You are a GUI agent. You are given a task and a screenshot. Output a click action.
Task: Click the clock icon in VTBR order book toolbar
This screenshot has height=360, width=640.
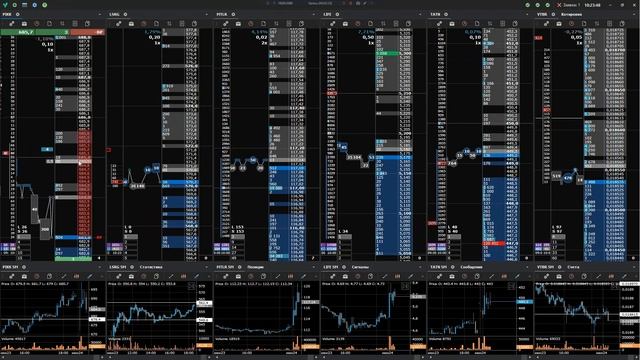point(571,24)
